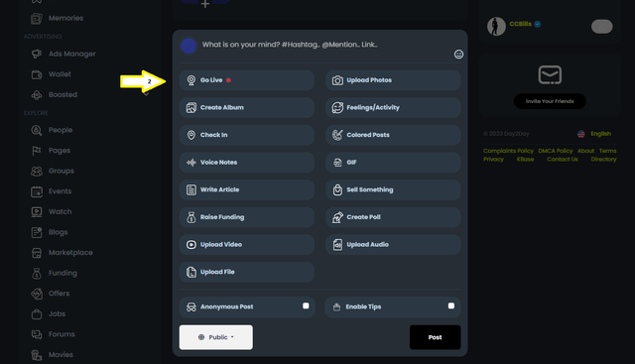Open the DMCA Policy link
The image size is (635, 364).
pyautogui.click(x=556, y=151)
